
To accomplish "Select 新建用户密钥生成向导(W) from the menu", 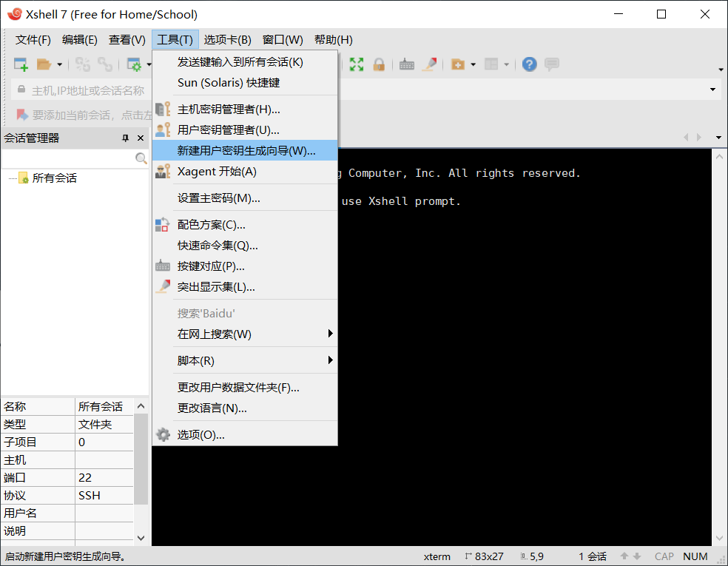I will pos(244,151).
